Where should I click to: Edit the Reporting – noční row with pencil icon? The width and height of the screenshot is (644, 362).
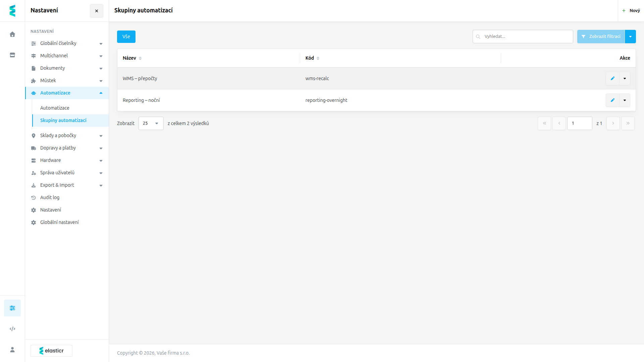(x=612, y=100)
